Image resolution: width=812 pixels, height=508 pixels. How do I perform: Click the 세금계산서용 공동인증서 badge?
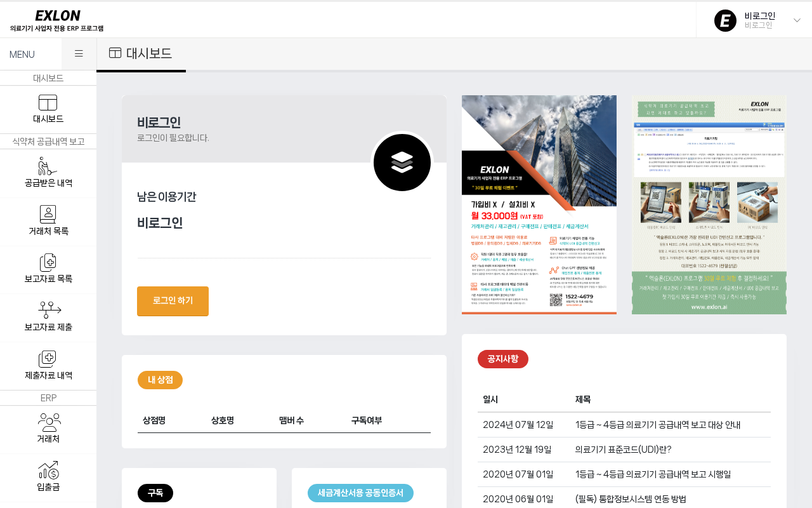(360, 493)
